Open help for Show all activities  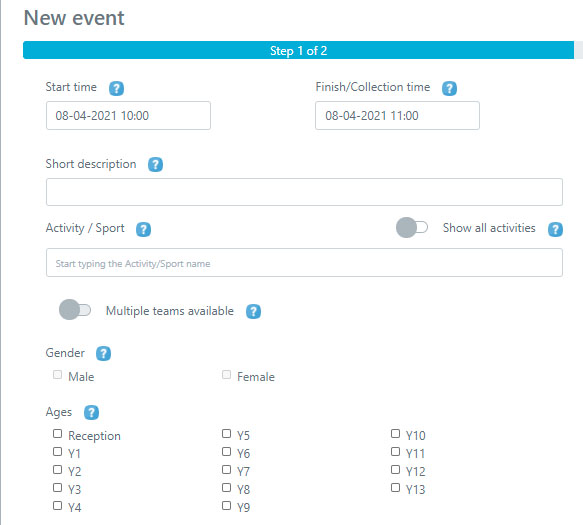[x=555, y=229]
